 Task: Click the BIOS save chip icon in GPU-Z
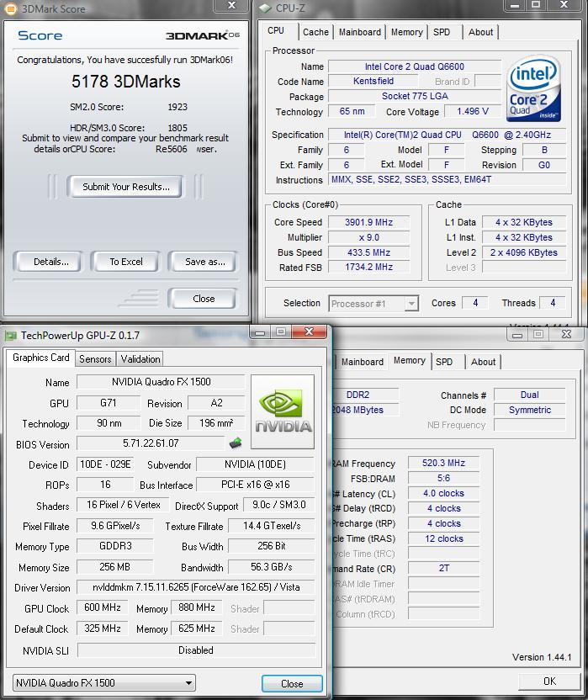(x=236, y=443)
